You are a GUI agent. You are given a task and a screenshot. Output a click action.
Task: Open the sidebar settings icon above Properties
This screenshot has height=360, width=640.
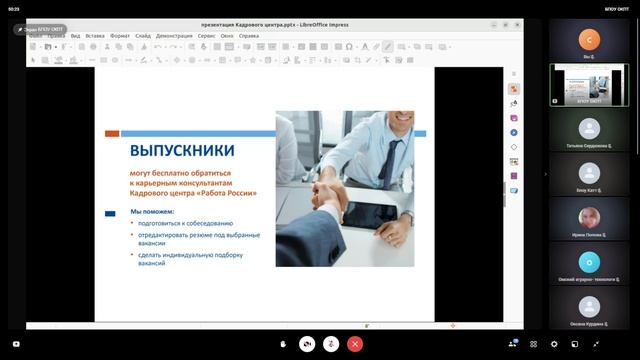pos(514,74)
